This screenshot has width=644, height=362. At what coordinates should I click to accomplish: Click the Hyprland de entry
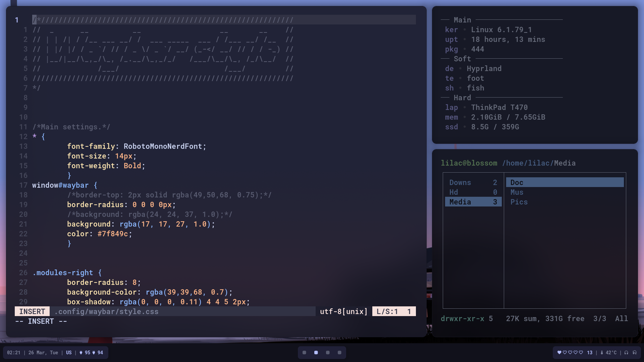[x=484, y=69]
